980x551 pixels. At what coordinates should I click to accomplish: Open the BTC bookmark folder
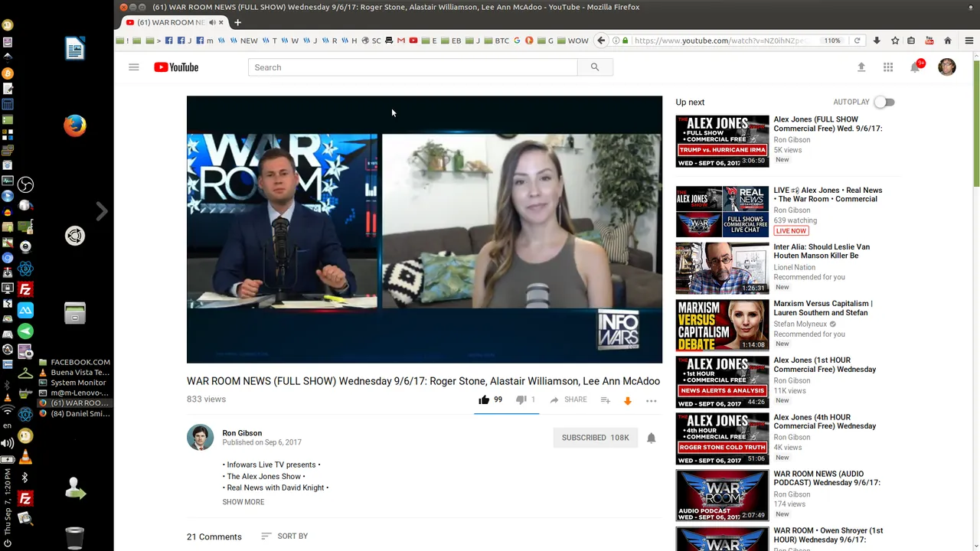(497, 41)
